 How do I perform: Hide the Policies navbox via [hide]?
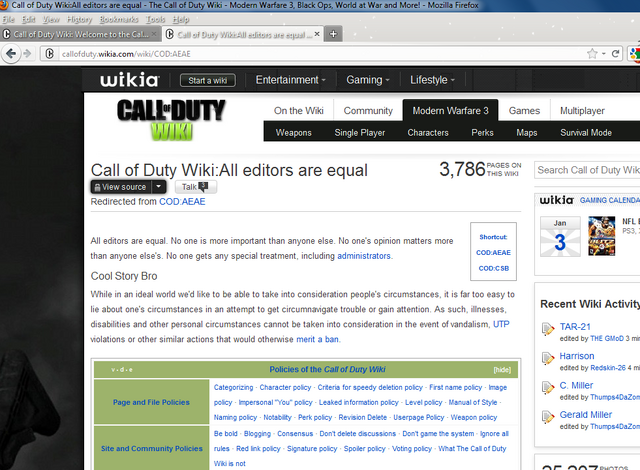pyautogui.click(x=502, y=370)
